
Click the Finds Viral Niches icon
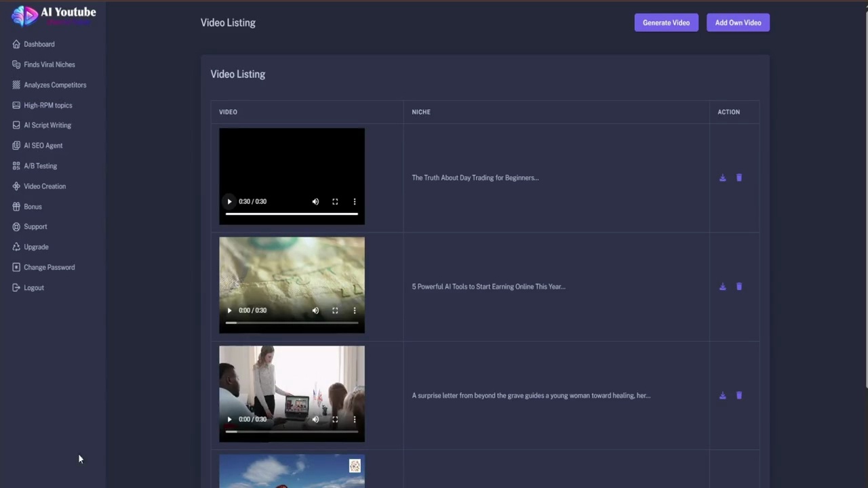tap(16, 64)
